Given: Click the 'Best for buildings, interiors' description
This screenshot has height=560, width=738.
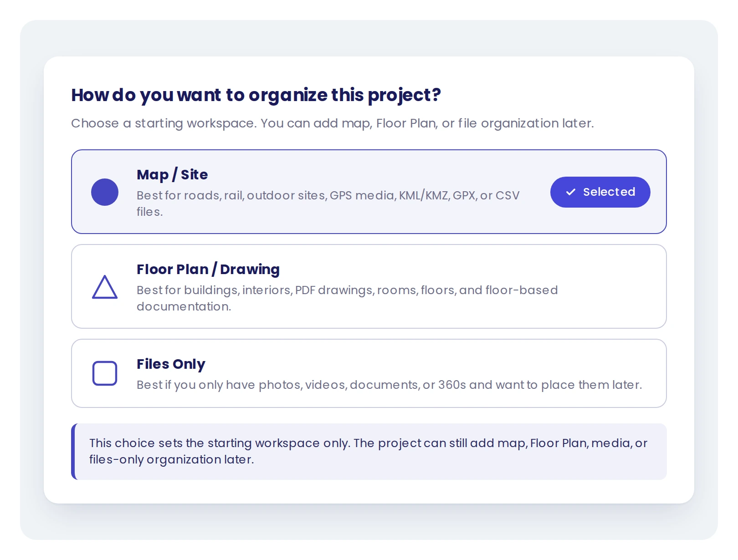Looking at the screenshot, I should click(x=347, y=298).
